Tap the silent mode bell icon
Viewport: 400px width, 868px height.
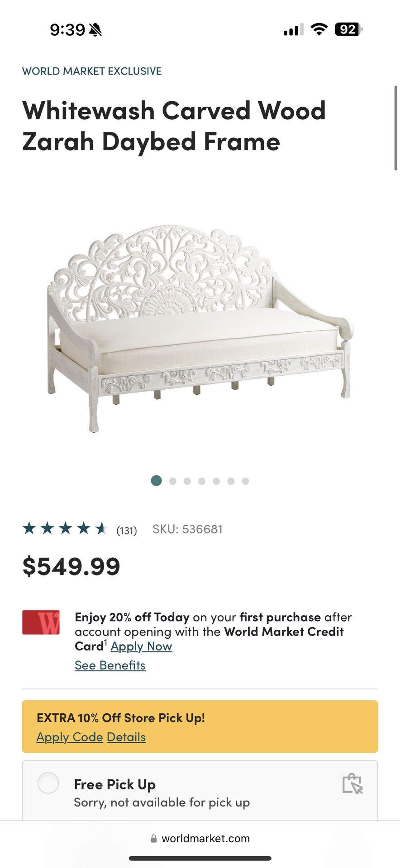pyautogui.click(x=95, y=30)
